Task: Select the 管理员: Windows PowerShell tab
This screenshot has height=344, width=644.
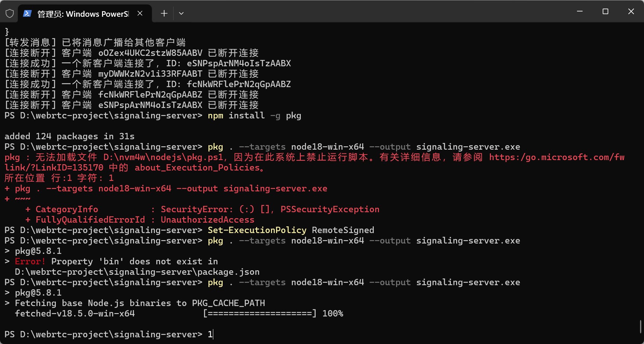Action: click(82, 13)
